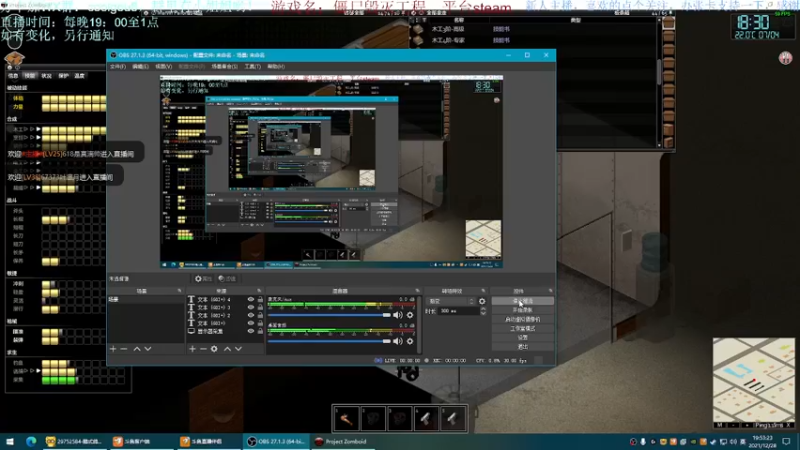This screenshot has height=450, width=800.
Task: Move the scene up in Scenes panel
Action: pos(137,349)
